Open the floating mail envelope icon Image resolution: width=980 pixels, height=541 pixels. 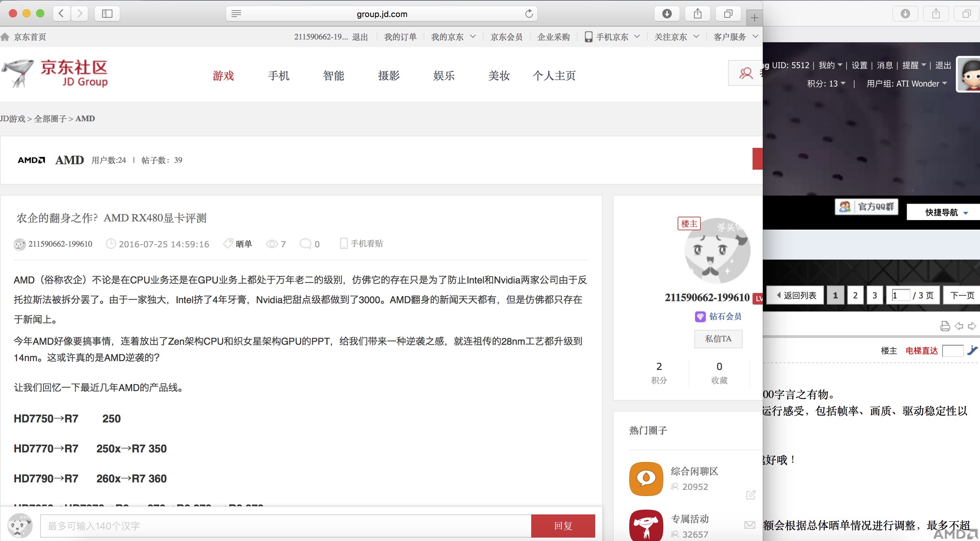click(x=749, y=525)
